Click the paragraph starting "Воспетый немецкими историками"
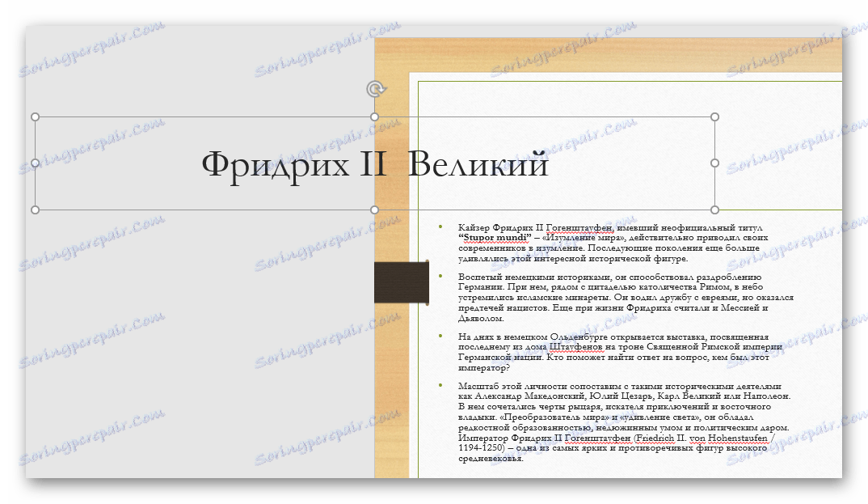This screenshot has width=868, height=504. click(x=626, y=298)
